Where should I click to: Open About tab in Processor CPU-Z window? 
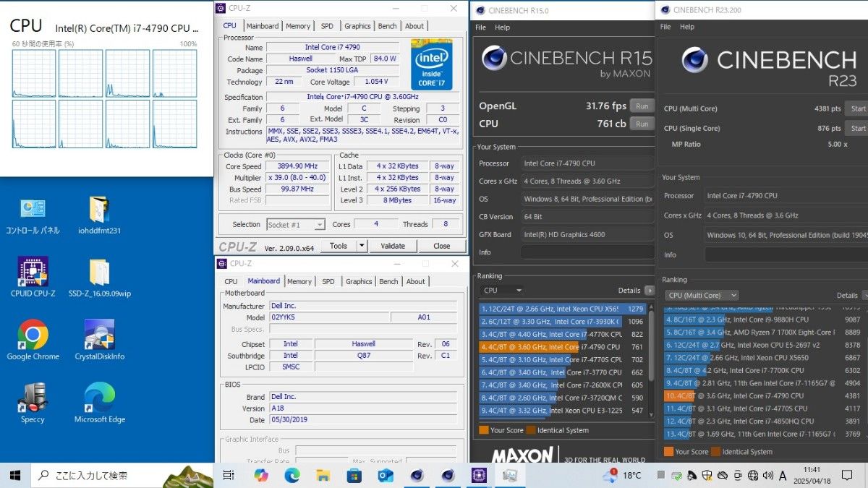click(x=414, y=26)
